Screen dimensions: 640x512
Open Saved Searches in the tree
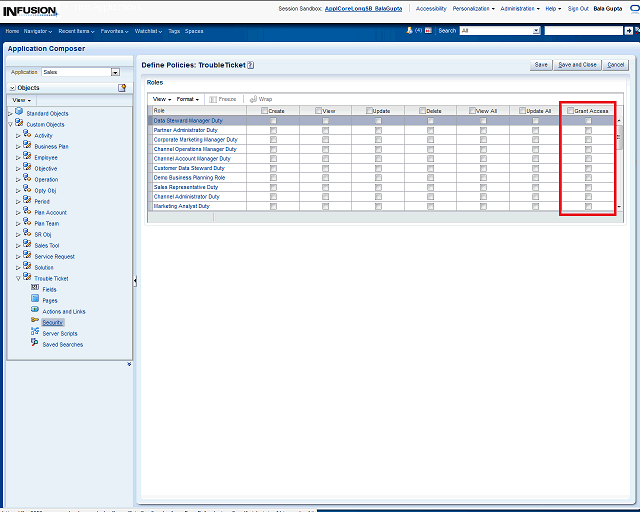62,344
